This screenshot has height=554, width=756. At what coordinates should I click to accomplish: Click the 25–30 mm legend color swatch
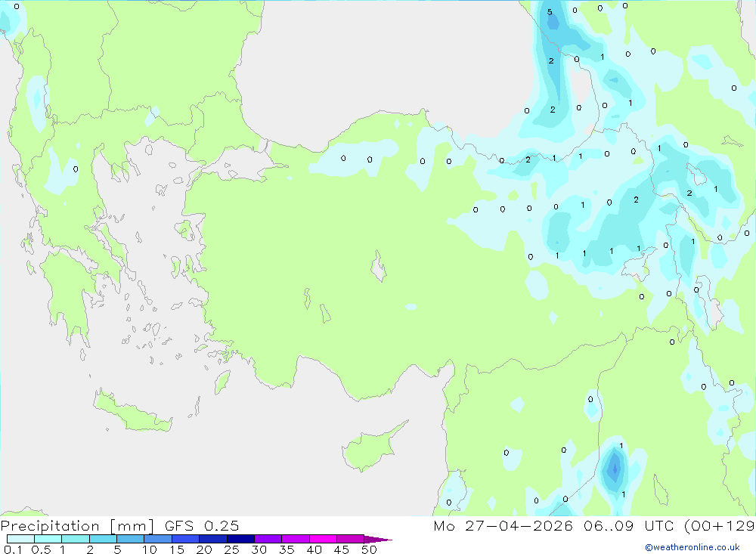(240, 539)
